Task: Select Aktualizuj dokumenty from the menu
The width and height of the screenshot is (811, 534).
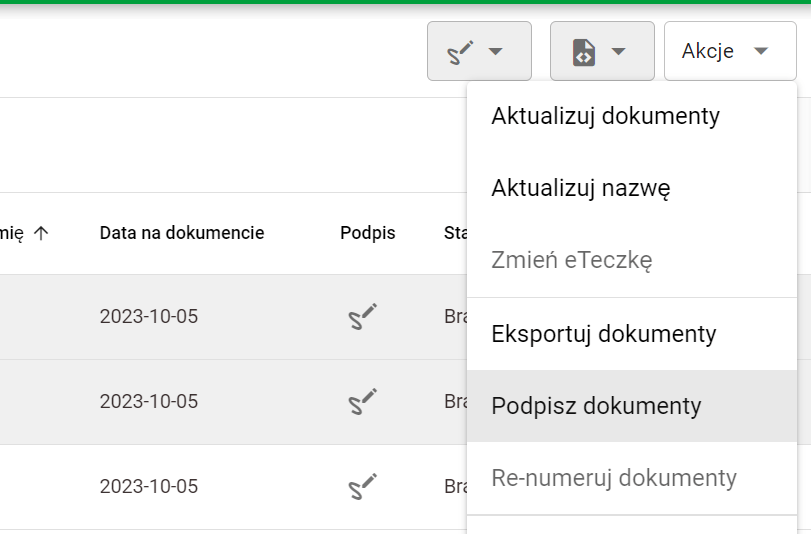Action: (x=605, y=116)
